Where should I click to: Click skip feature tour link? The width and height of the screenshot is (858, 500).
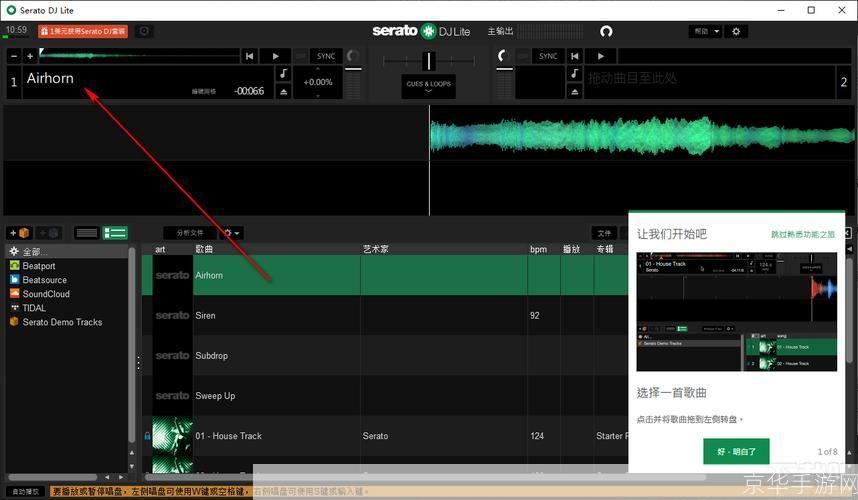[803, 234]
